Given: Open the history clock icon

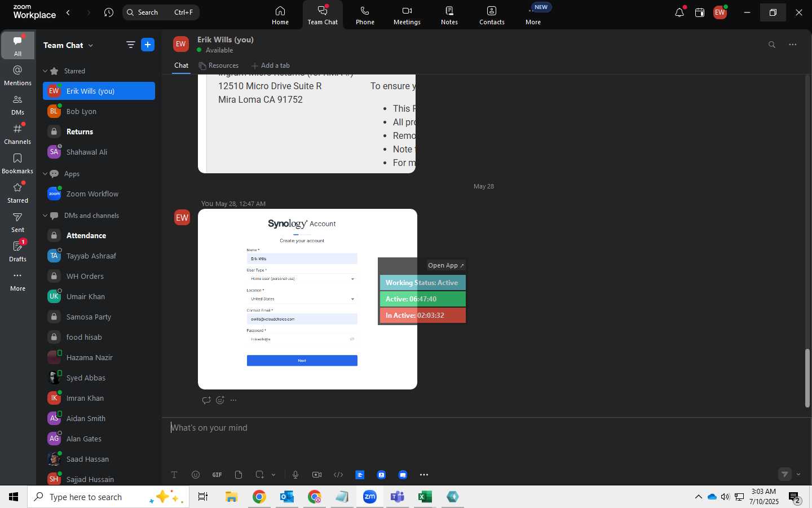Looking at the screenshot, I should [x=109, y=12].
